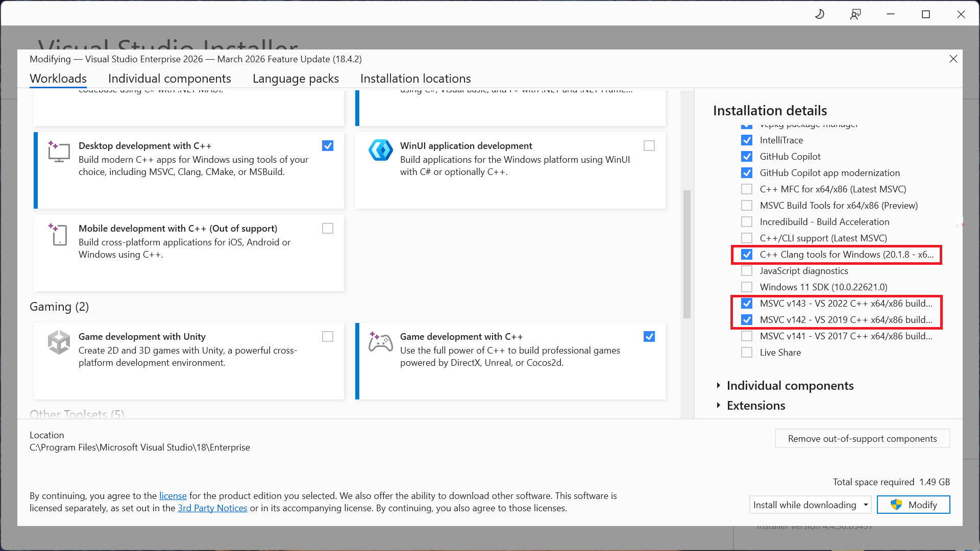Image resolution: width=980 pixels, height=551 pixels.
Task: Open the Install while downloading dropdown
Action: point(810,505)
